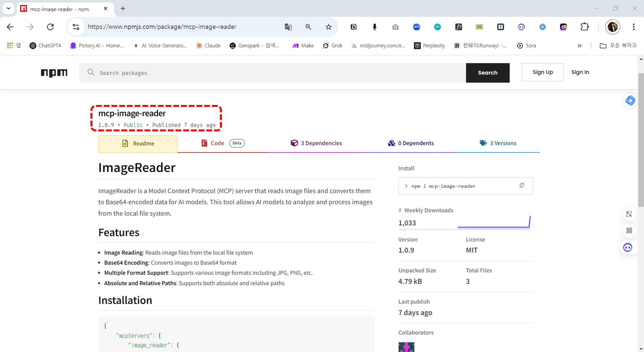
Task: Expand the hidden bookmarks chevron
Action: click(579, 46)
